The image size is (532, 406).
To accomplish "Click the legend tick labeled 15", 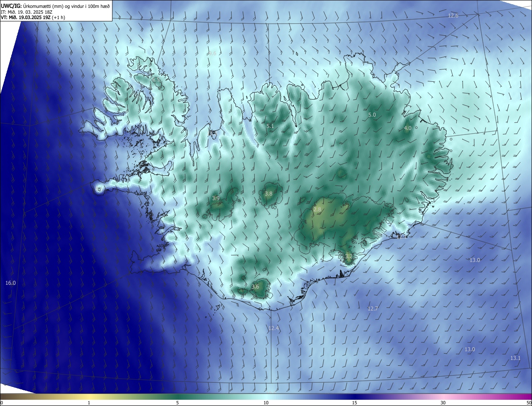I will pyautogui.click(x=355, y=403).
